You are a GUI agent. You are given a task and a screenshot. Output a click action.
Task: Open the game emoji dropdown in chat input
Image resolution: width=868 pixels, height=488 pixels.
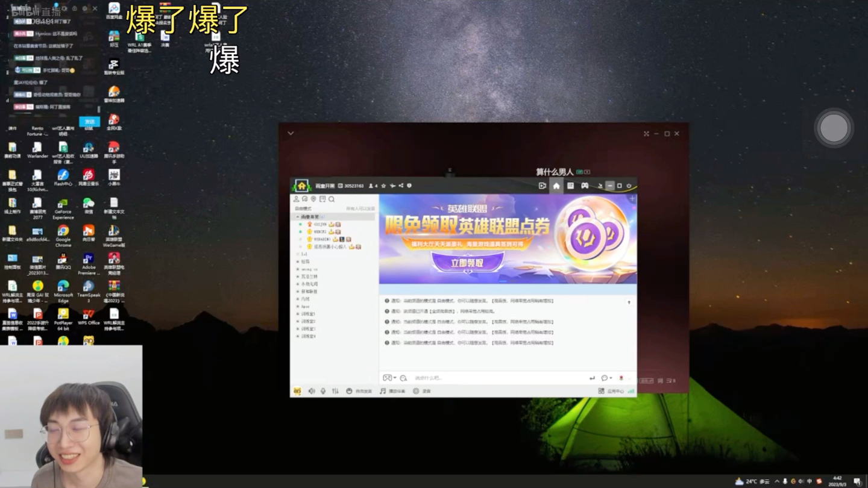(x=389, y=378)
